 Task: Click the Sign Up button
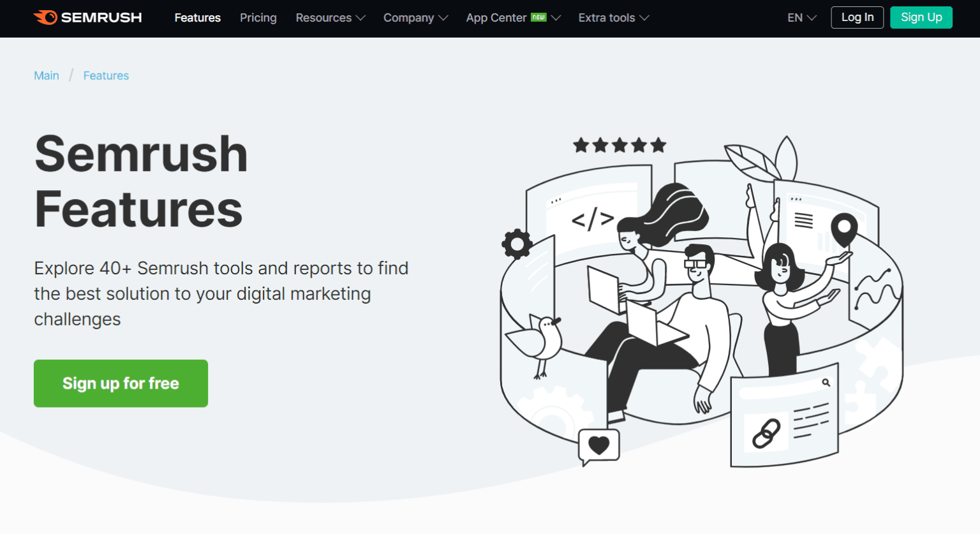coord(921,18)
